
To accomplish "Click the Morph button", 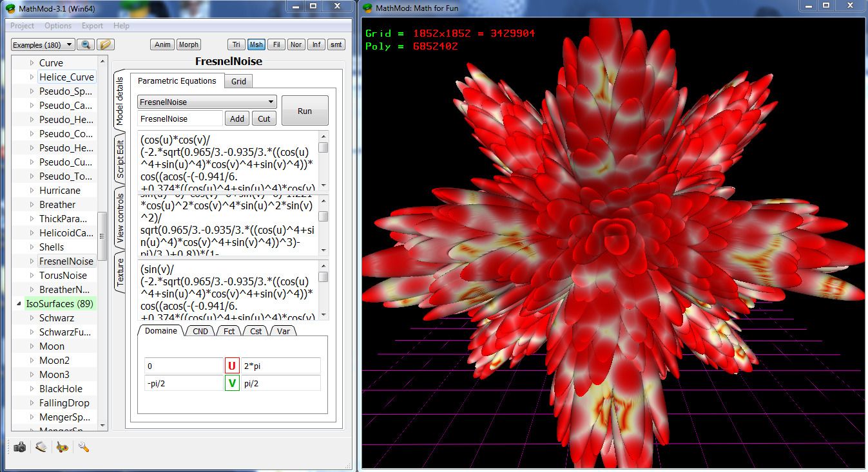I will [188, 44].
